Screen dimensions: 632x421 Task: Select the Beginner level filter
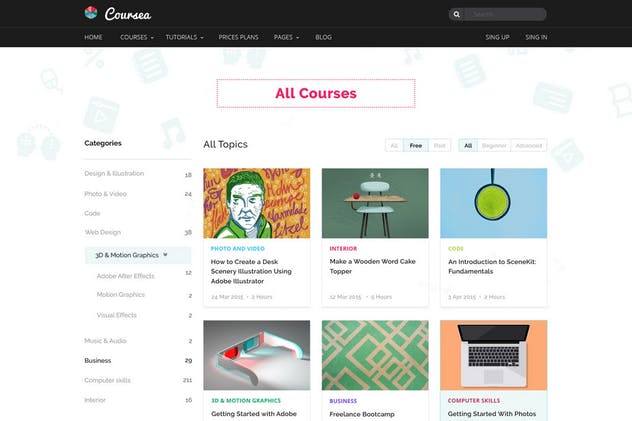(x=494, y=145)
